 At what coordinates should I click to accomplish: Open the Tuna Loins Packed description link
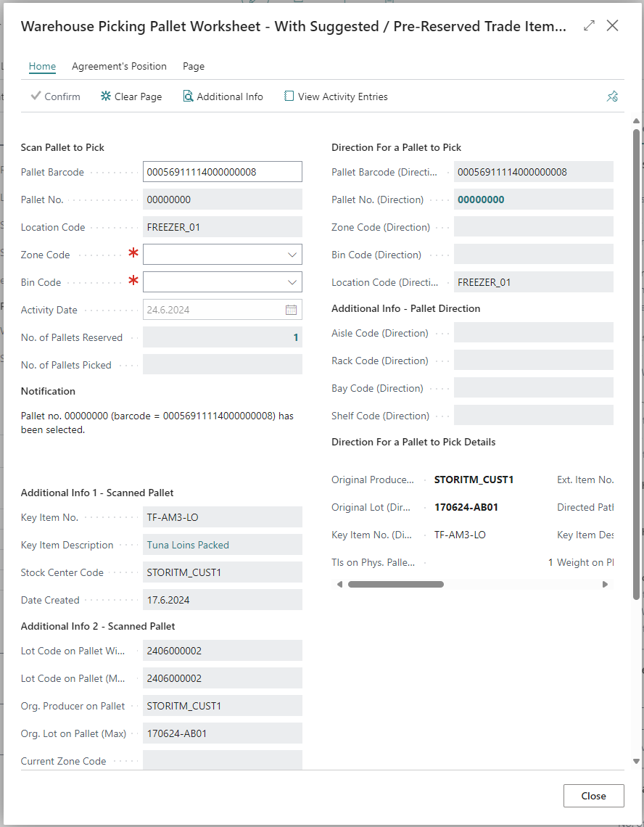pos(188,545)
